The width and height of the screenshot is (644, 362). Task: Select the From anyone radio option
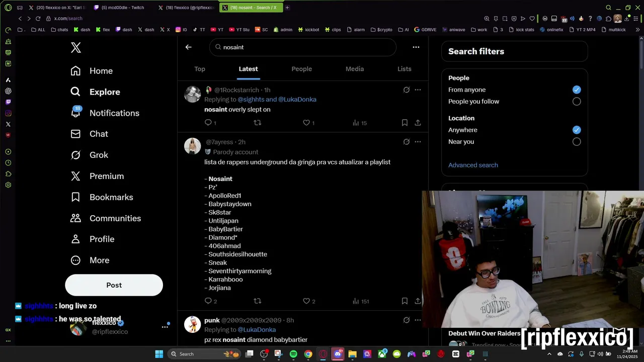[x=577, y=89]
